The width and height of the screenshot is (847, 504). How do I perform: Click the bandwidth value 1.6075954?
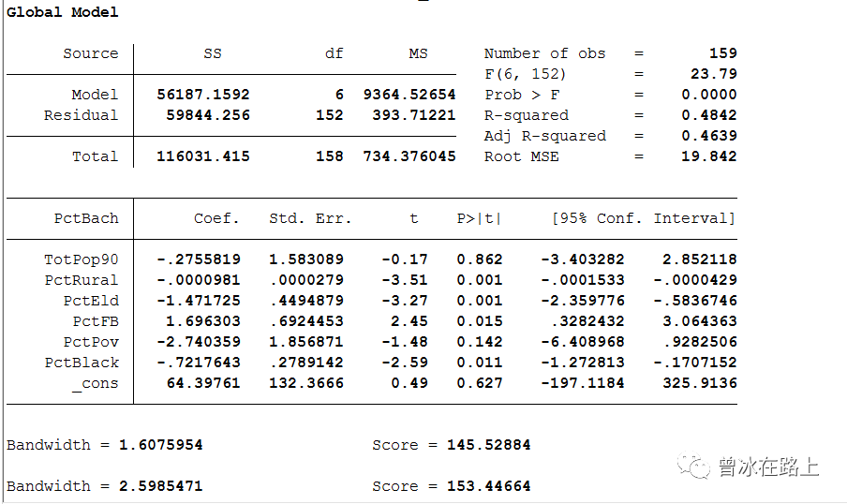coord(161,445)
